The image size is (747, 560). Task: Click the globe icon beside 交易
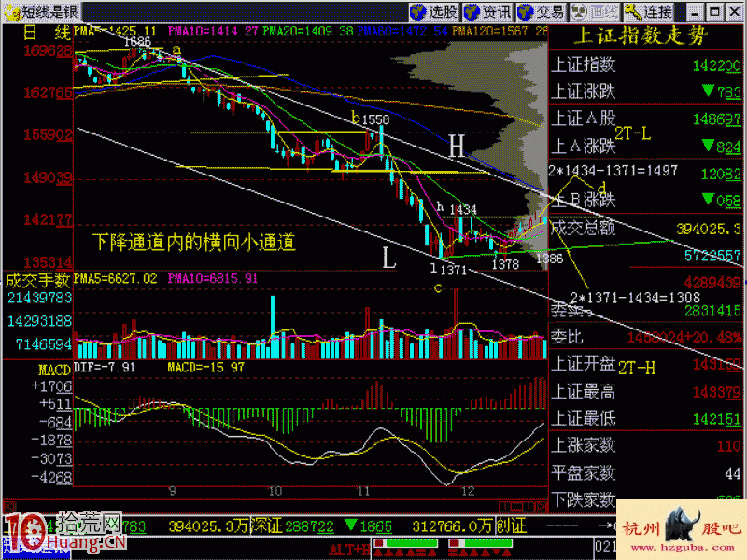(x=526, y=12)
